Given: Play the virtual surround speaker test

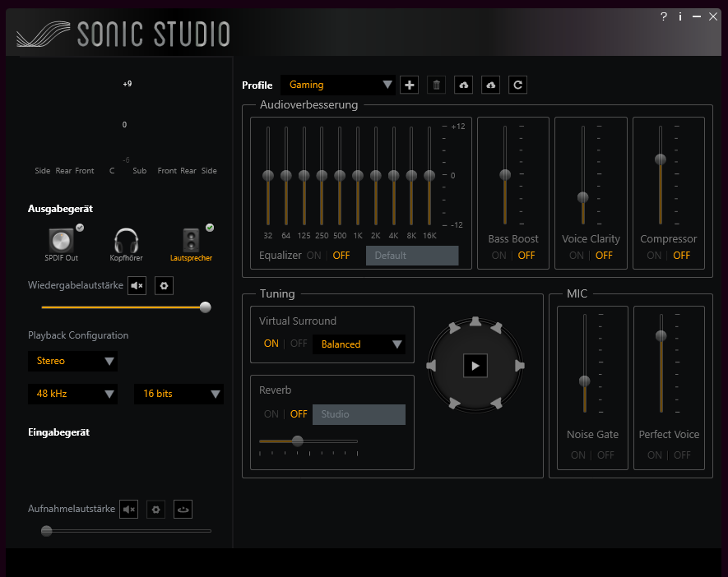Looking at the screenshot, I should (x=475, y=366).
